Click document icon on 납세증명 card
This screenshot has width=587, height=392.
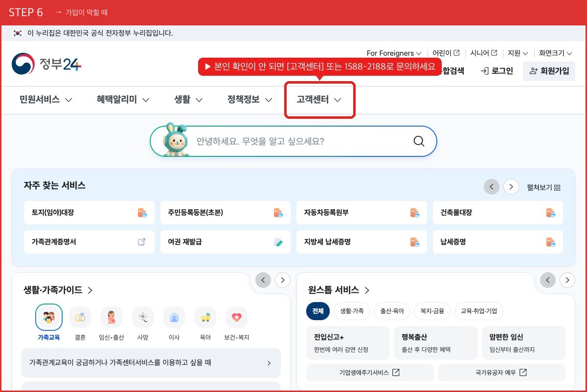click(x=551, y=241)
